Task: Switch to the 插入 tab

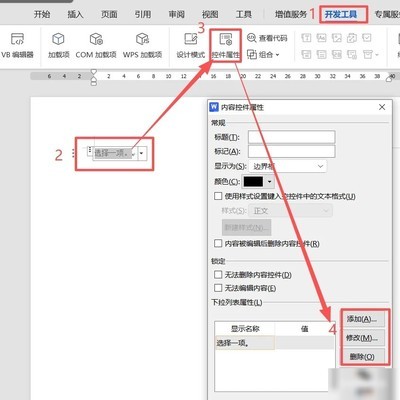Action: 75,14
